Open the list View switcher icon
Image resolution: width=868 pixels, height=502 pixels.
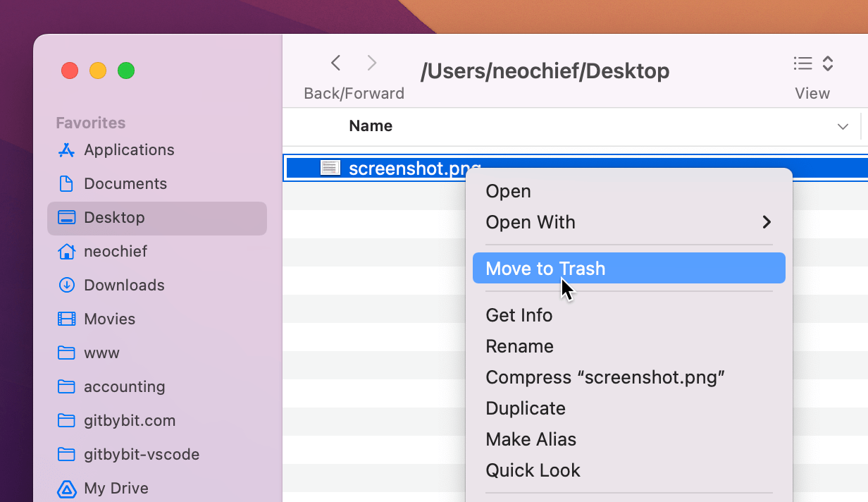tap(802, 63)
